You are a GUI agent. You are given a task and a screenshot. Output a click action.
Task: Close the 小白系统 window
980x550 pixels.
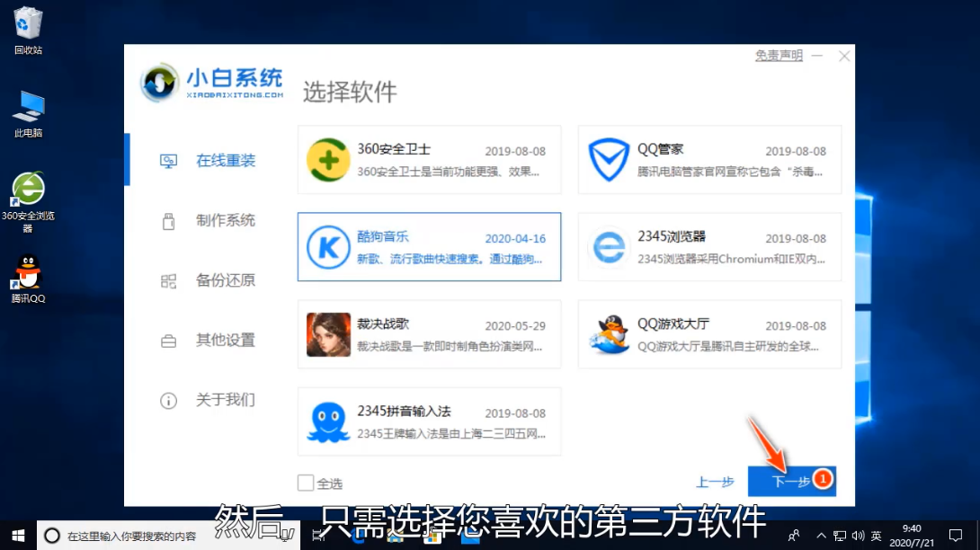click(x=844, y=57)
